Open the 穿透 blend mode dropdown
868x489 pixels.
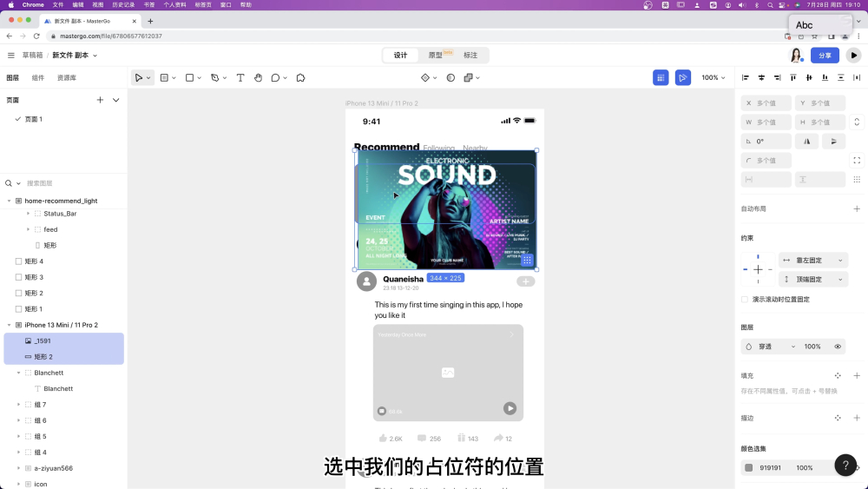[770, 347]
